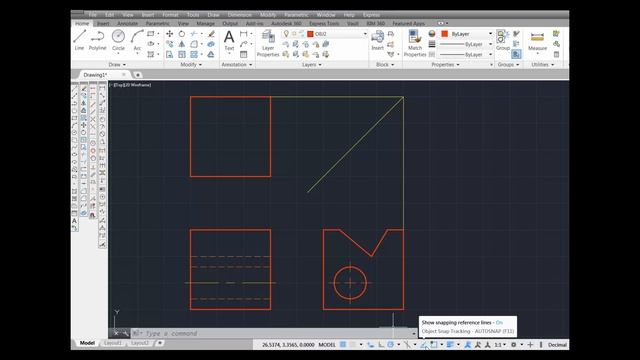Image resolution: width=640 pixels, height=360 pixels.
Task: Open the annotation scale 1:1 dropdown
Action: tap(500, 345)
